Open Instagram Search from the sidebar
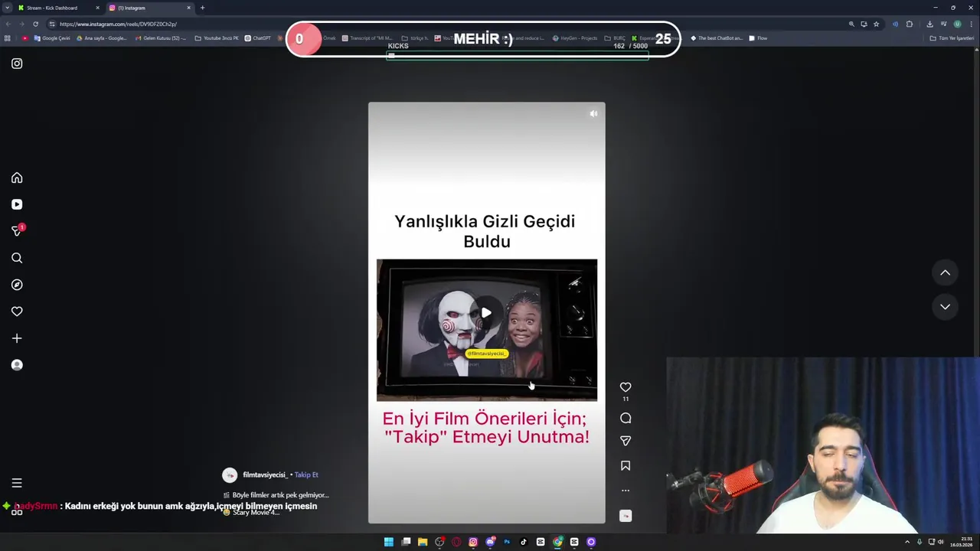The image size is (980, 551). click(17, 258)
